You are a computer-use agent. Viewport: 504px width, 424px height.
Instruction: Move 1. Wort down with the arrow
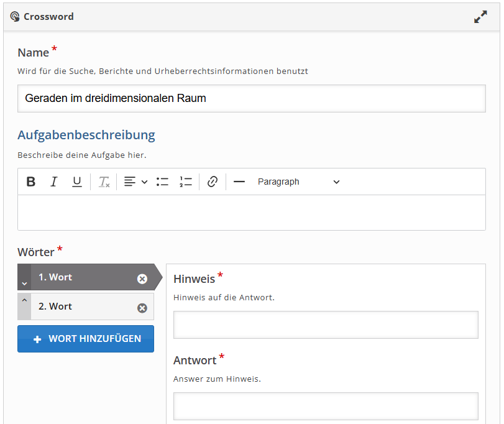point(24,282)
